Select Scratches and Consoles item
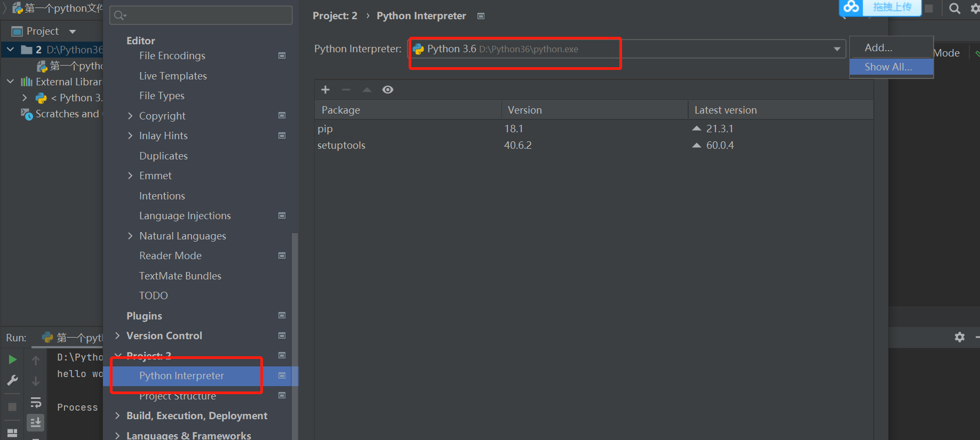This screenshot has width=980, height=440. pos(60,114)
